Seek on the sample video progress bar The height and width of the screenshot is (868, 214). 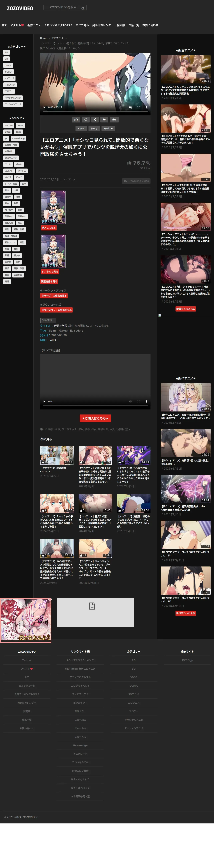95,406
